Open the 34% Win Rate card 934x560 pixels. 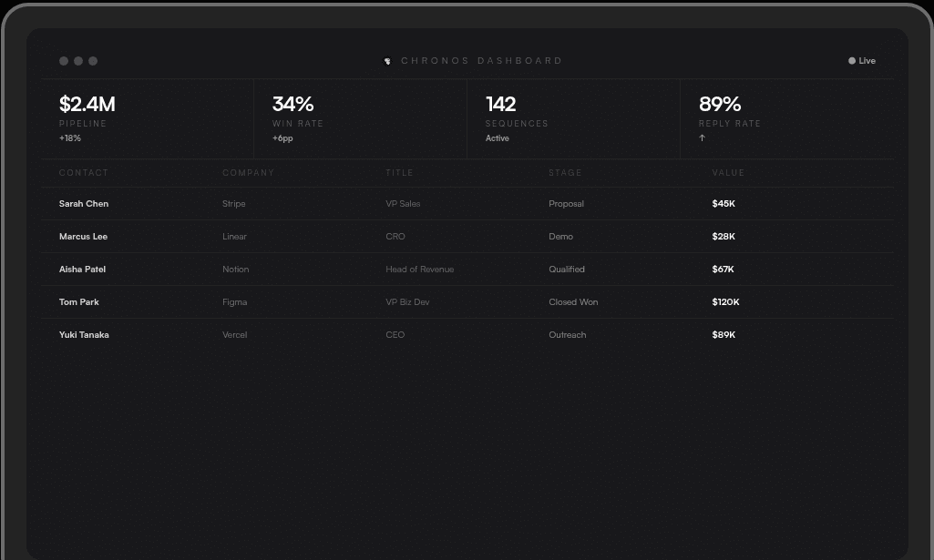pyautogui.click(x=360, y=119)
